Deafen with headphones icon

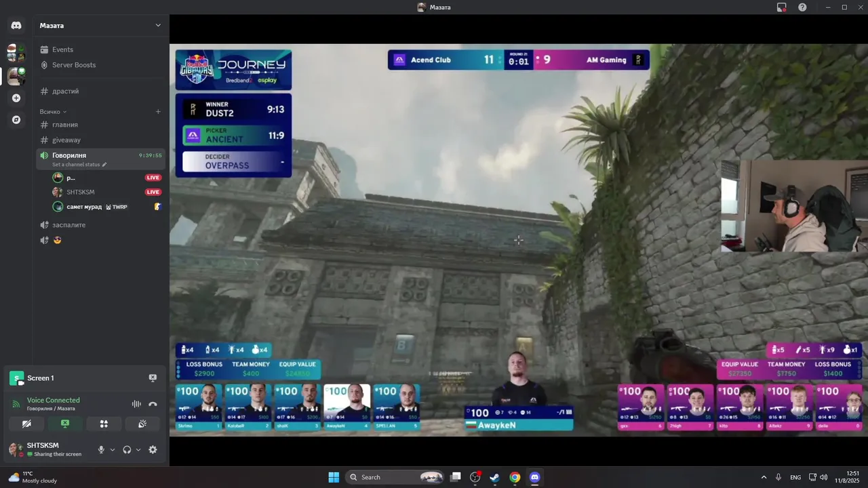coord(127,449)
